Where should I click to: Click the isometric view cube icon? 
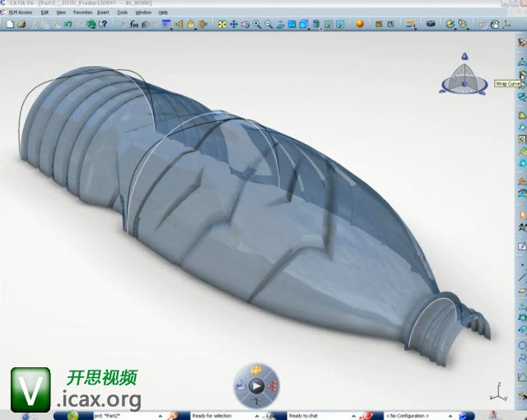[303, 24]
